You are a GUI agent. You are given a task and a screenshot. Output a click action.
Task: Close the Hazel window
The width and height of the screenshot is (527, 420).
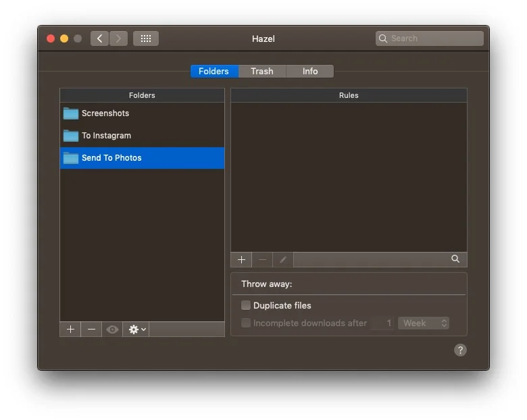pos(51,38)
